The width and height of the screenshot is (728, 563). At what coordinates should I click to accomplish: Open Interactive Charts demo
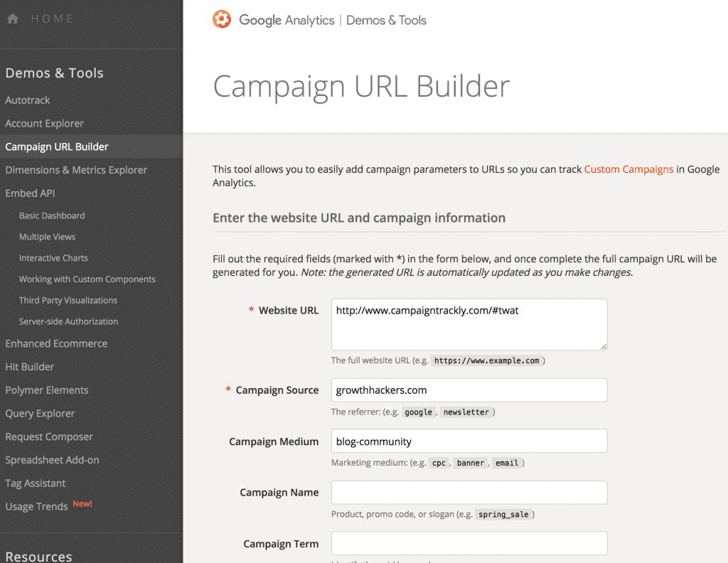53,258
